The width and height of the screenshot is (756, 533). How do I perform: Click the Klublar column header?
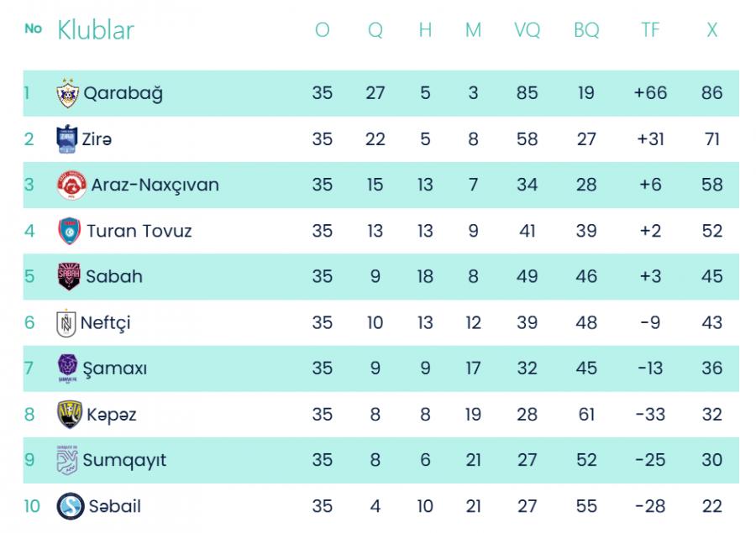point(96,30)
